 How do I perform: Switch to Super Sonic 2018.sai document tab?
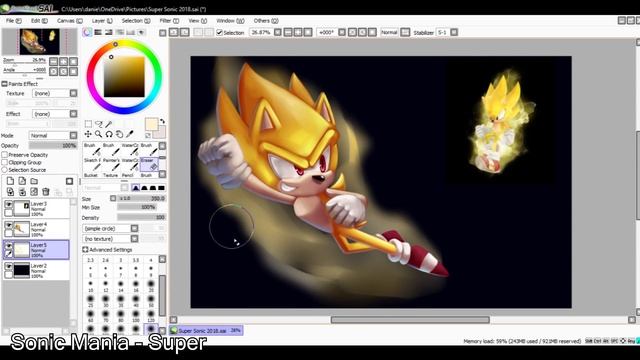207,331
